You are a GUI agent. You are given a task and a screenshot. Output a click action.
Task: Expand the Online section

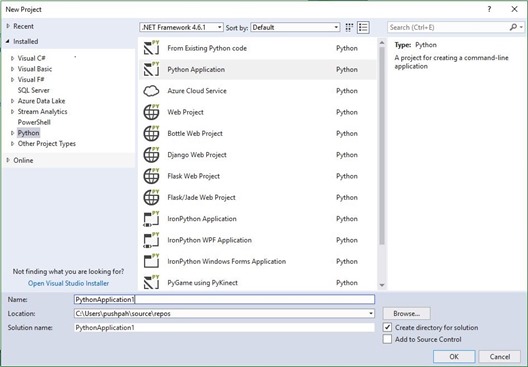(8, 160)
